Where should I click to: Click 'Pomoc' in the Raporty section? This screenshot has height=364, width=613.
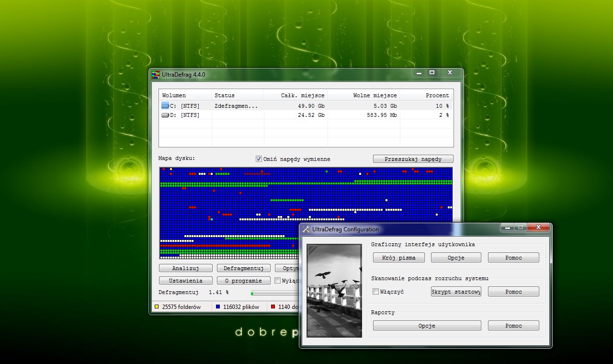pos(513,326)
